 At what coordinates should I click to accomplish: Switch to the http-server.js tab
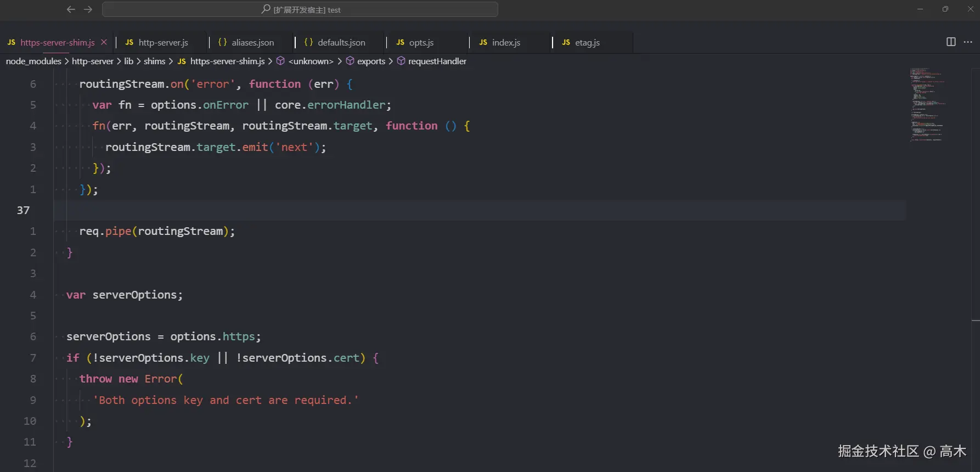tap(163, 42)
